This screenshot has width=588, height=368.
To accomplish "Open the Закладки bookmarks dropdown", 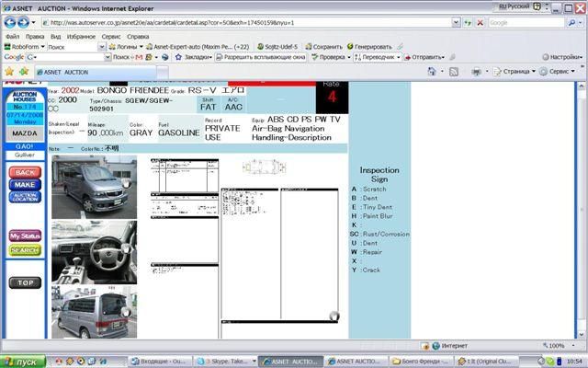I will (x=194, y=57).
